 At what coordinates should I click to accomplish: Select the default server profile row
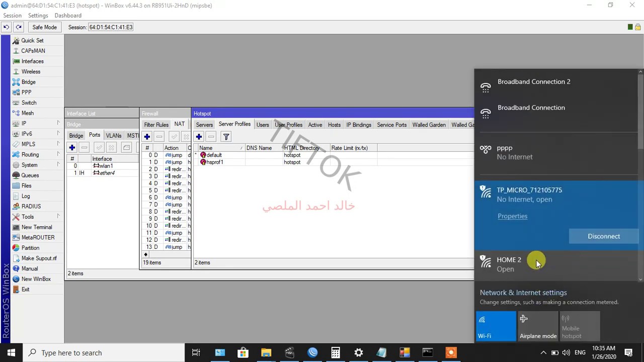[334, 155]
